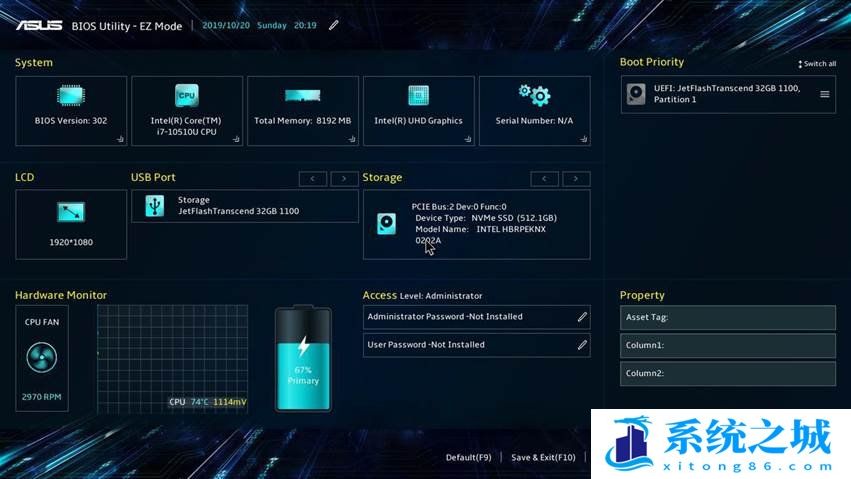Click Intel(R) Core(TM) i7-10510U CPU text

click(186, 126)
